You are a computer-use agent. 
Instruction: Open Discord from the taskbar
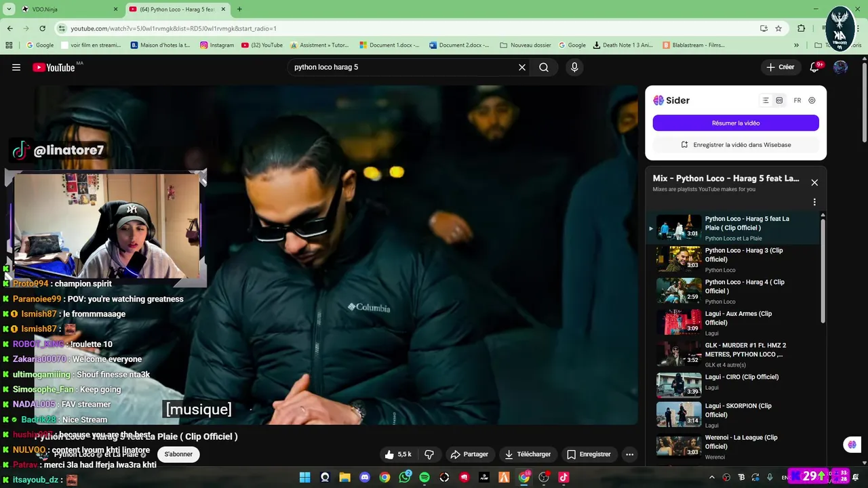click(x=365, y=477)
